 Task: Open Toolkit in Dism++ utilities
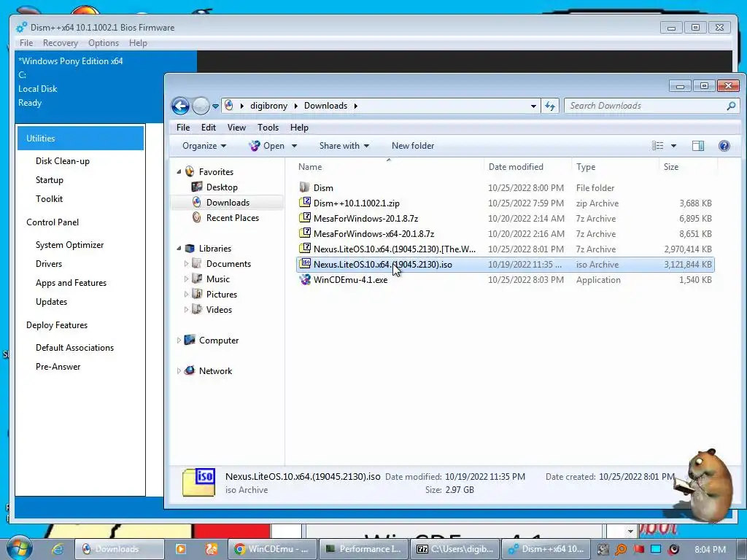pos(49,198)
